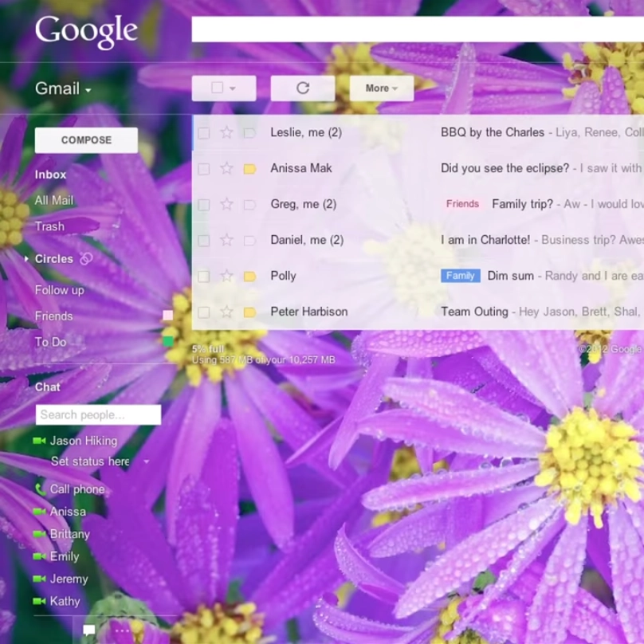Tick the checkbox for Leslie's email
Screen dimensions: 644x644
(x=204, y=133)
